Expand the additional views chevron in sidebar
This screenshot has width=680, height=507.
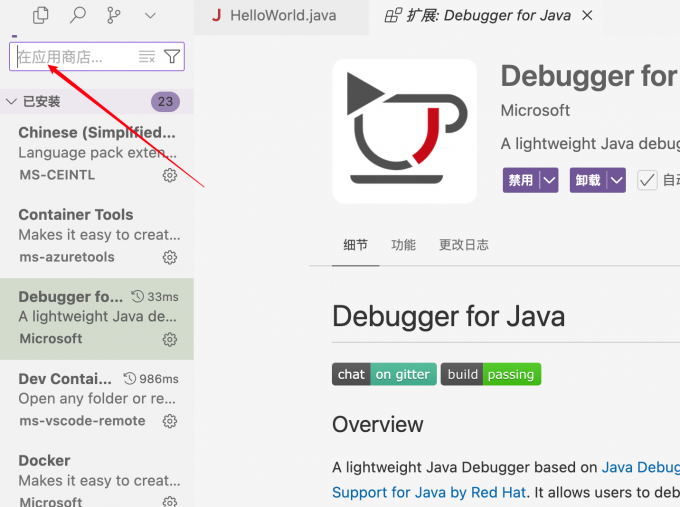point(150,15)
